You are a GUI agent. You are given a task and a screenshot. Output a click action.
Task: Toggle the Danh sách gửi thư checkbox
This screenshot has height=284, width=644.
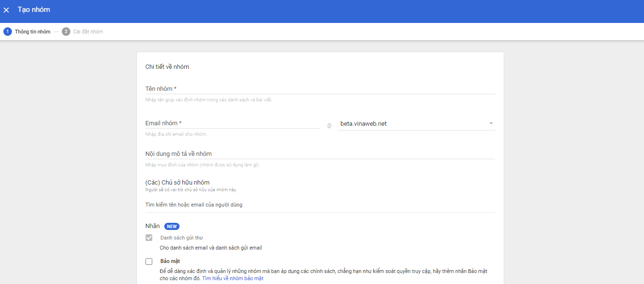click(x=149, y=238)
